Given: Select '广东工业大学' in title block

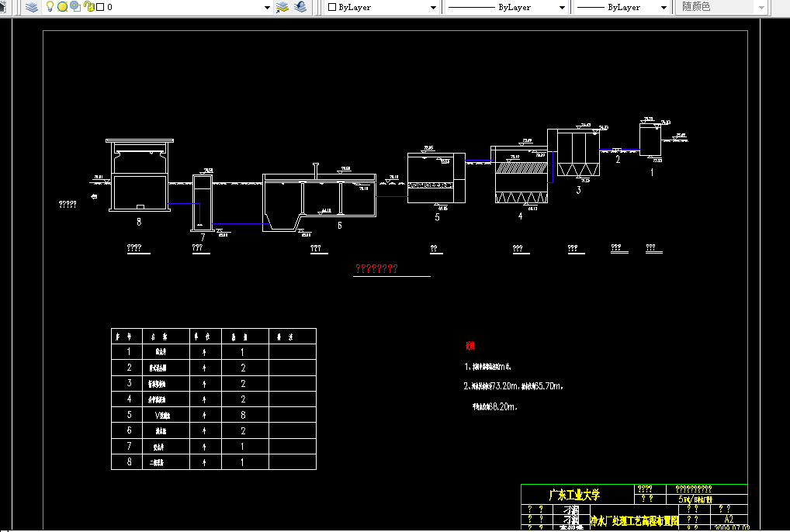Looking at the screenshot, I should 574,495.
